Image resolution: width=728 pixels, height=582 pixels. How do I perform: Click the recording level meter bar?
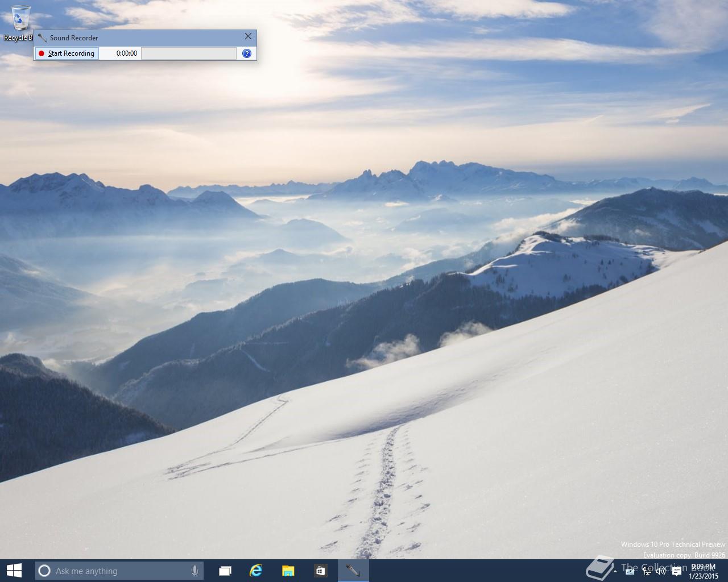click(189, 53)
